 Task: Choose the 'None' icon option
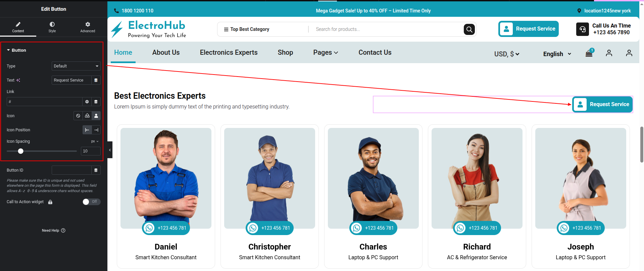tap(78, 116)
